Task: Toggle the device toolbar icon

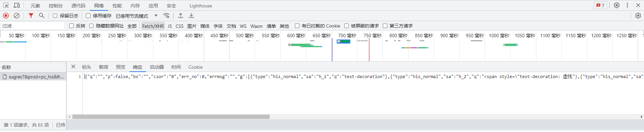Action: (x=17, y=5)
